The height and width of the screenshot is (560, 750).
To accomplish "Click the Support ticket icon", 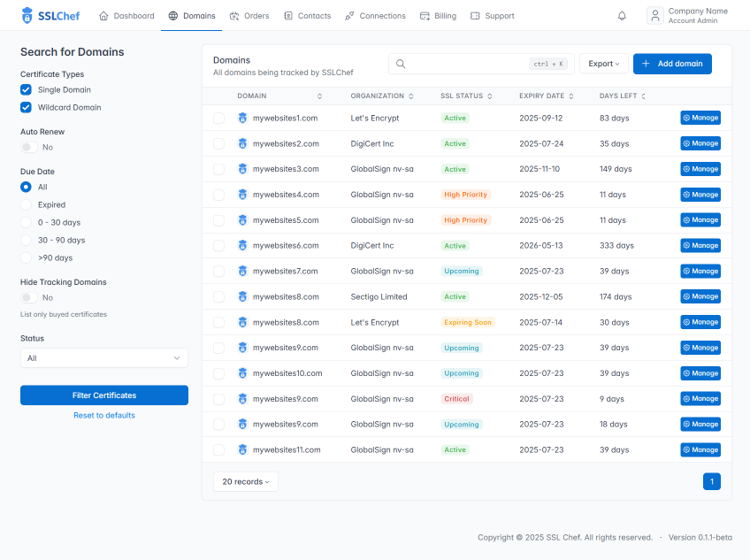I will [475, 16].
